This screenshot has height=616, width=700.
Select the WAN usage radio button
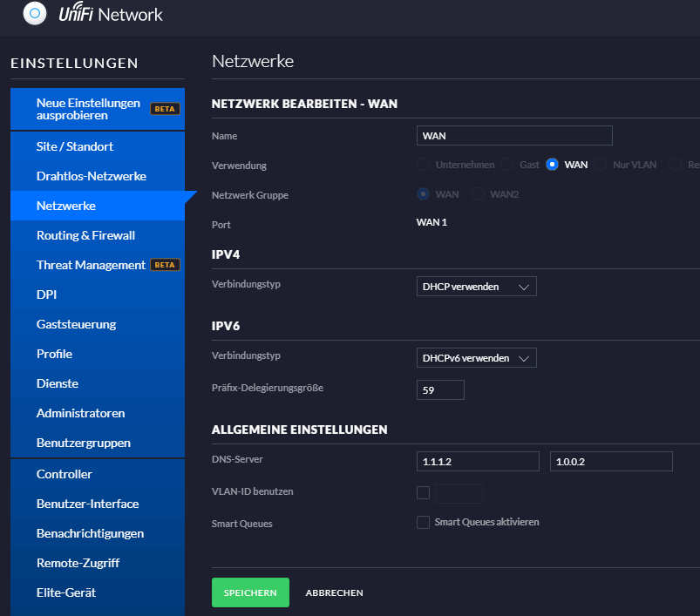coord(552,165)
